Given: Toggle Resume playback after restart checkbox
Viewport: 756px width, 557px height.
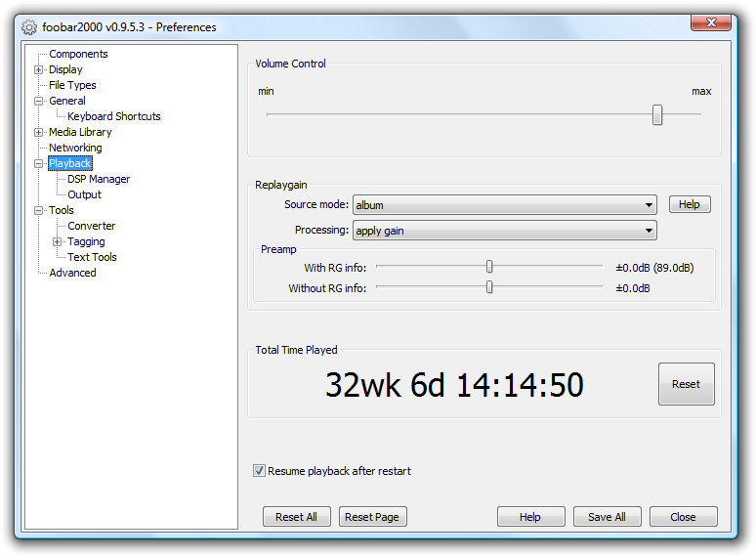Looking at the screenshot, I should click(260, 471).
